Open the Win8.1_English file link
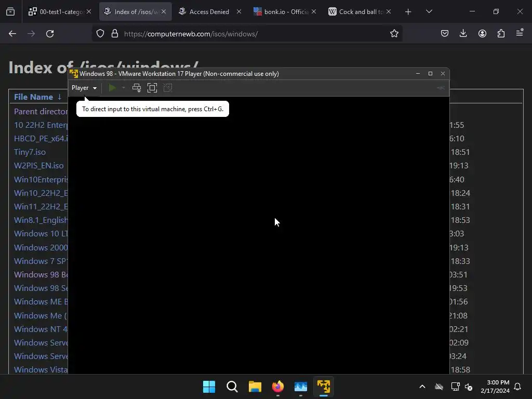This screenshot has width=532, height=399. (41, 220)
